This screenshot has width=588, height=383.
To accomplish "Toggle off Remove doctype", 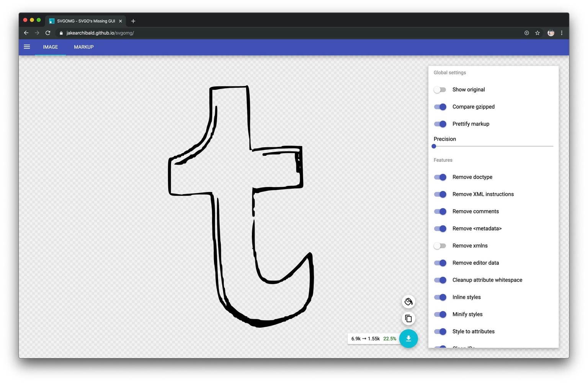I will 440,177.
